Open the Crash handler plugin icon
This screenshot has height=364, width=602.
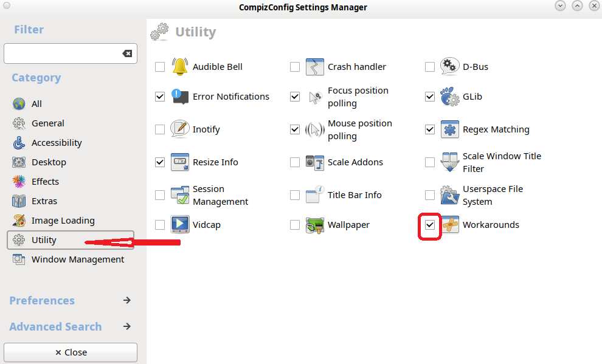[x=314, y=67]
